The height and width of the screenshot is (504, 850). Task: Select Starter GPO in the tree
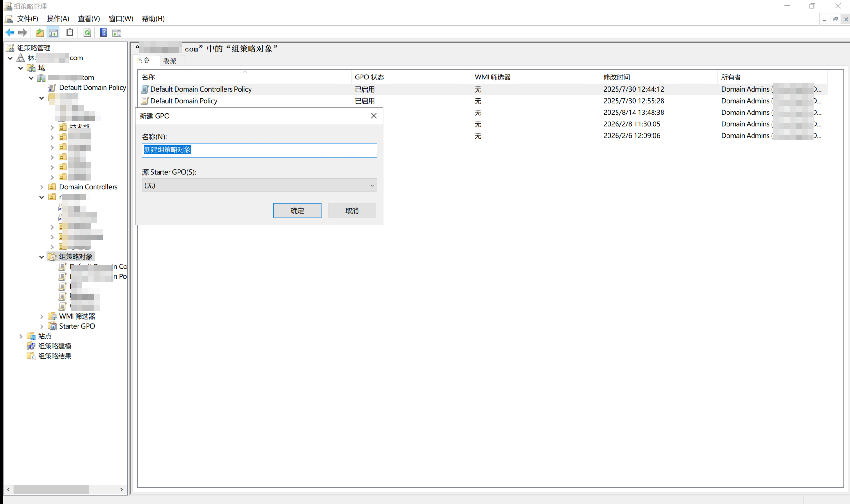77,326
